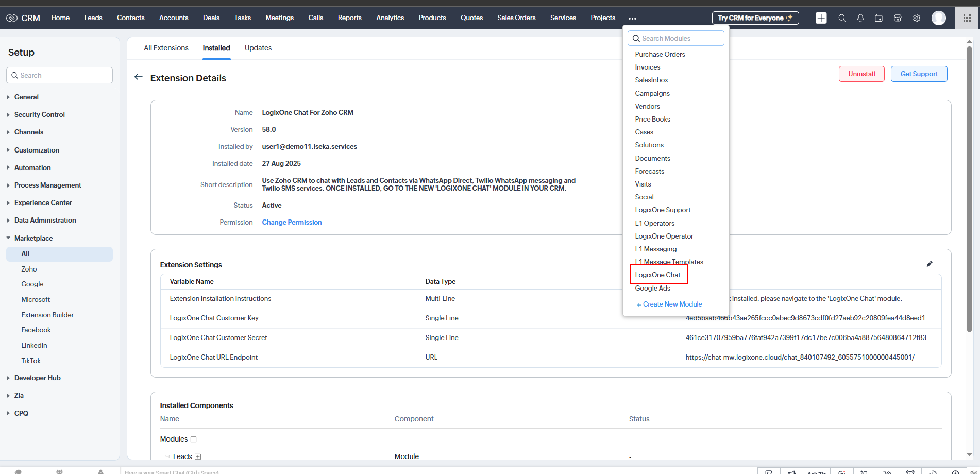Click Try CRM for Everyone button
The image size is (980, 474).
[x=755, y=18]
